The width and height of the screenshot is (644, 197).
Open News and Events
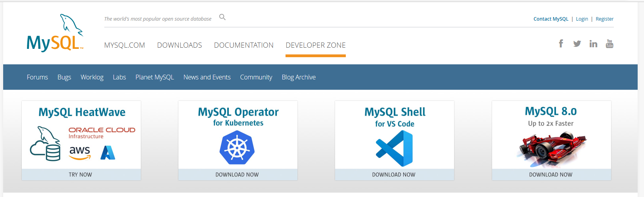207,77
